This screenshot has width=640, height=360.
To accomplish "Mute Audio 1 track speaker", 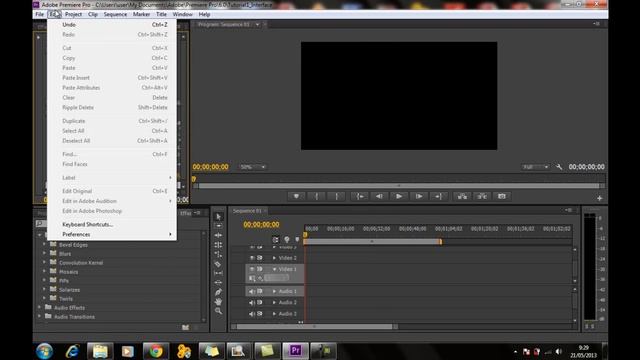I will point(252,291).
